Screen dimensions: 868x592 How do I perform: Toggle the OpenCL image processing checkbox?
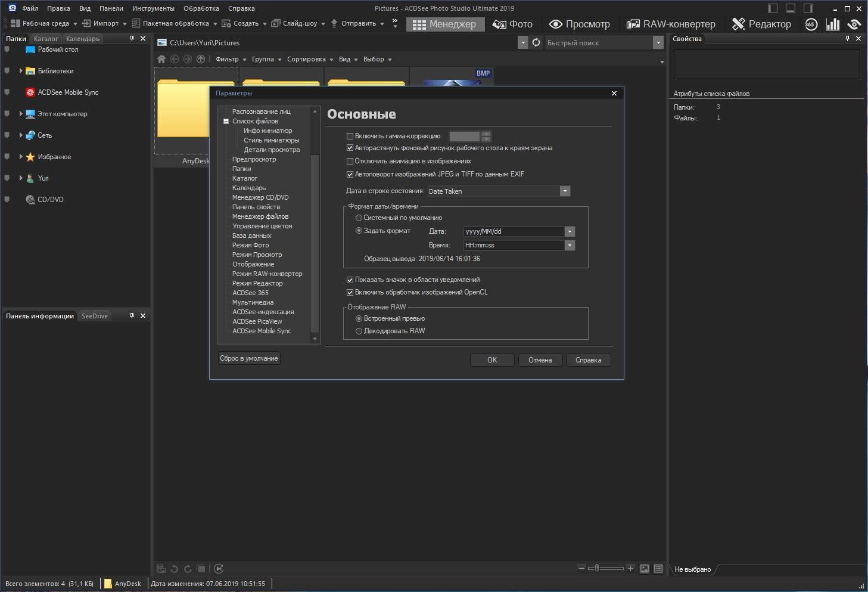pos(350,292)
